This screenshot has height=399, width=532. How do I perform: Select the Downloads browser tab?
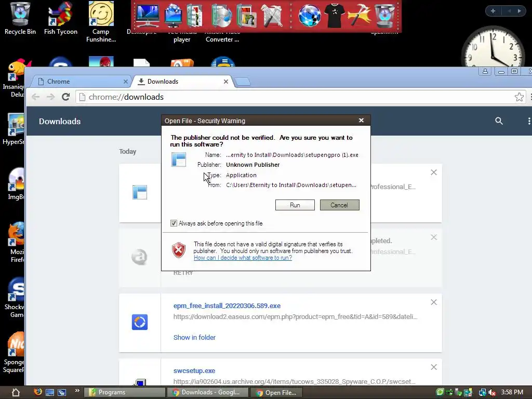[x=182, y=82]
